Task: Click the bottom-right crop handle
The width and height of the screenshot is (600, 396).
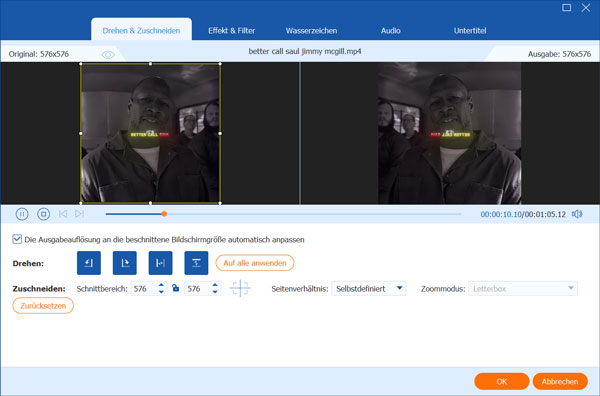Action: (x=220, y=203)
